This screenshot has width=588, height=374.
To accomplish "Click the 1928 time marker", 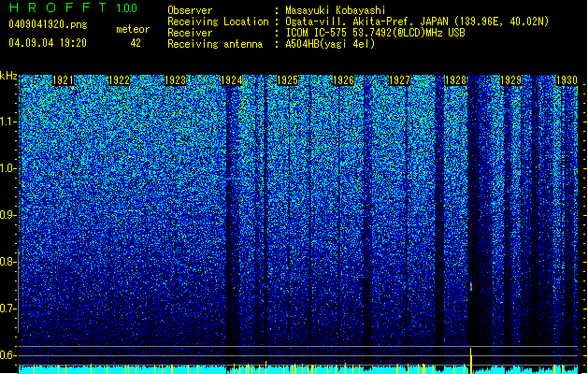I will (x=455, y=80).
